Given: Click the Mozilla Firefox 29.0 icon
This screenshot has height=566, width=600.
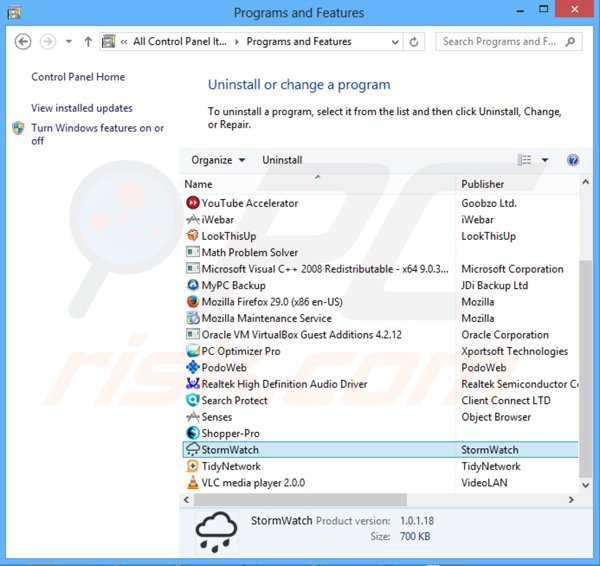Looking at the screenshot, I should (x=192, y=301).
